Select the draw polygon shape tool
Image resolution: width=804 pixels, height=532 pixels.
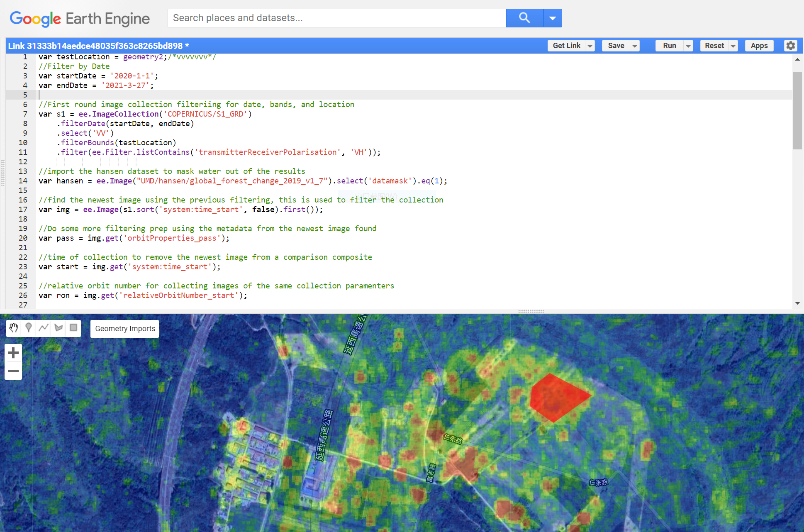[x=58, y=328]
